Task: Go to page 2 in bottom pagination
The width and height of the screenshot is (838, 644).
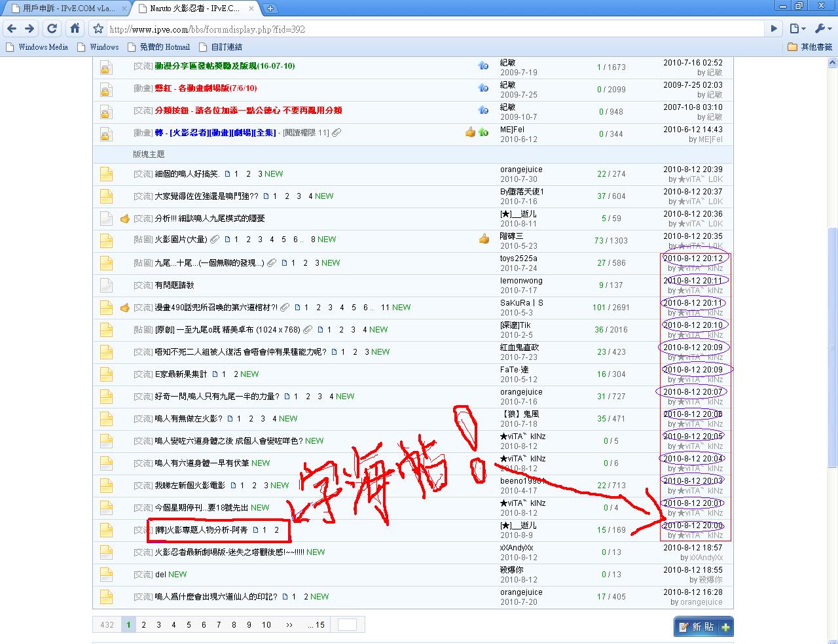Action: (x=144, y=625)
